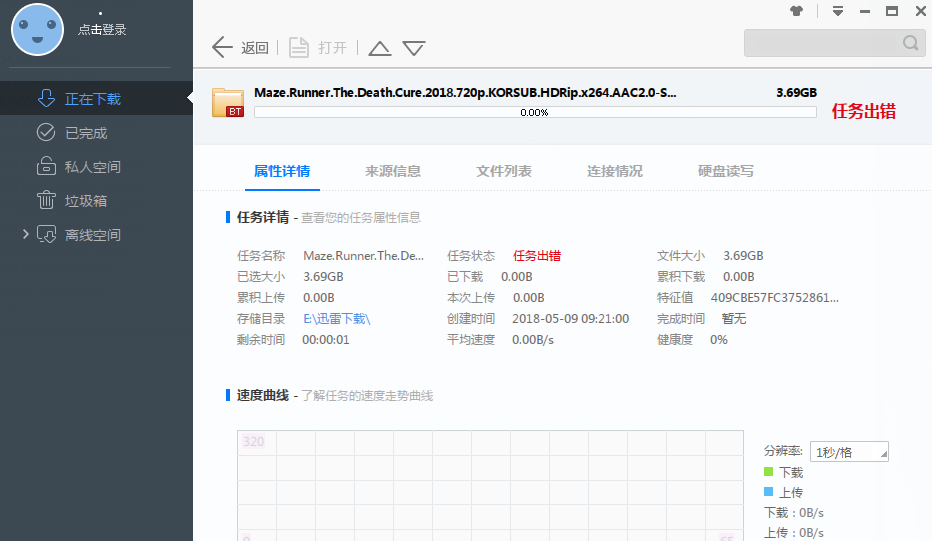The image size is (932, 541).
Task: Move task down with down triangle icon
Action: 414,48
